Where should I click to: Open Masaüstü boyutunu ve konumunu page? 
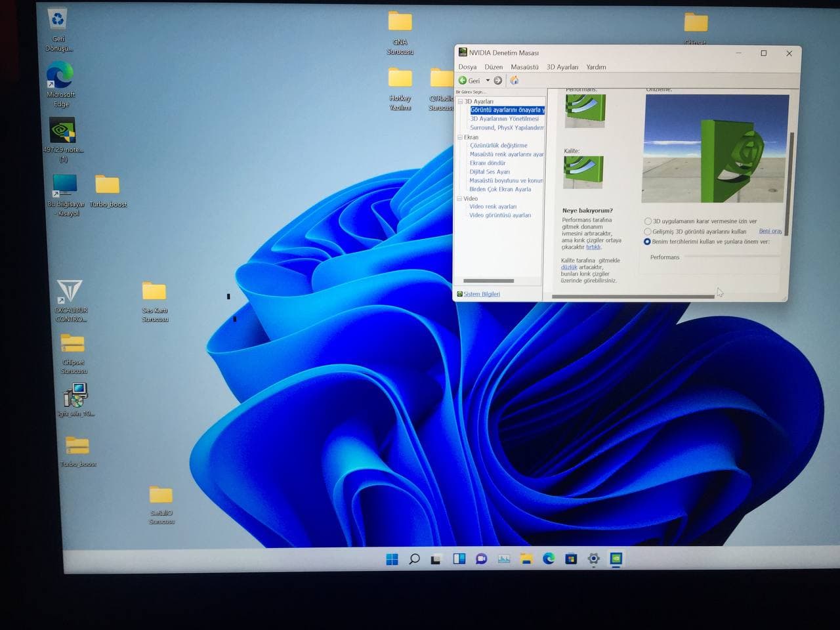506,180
